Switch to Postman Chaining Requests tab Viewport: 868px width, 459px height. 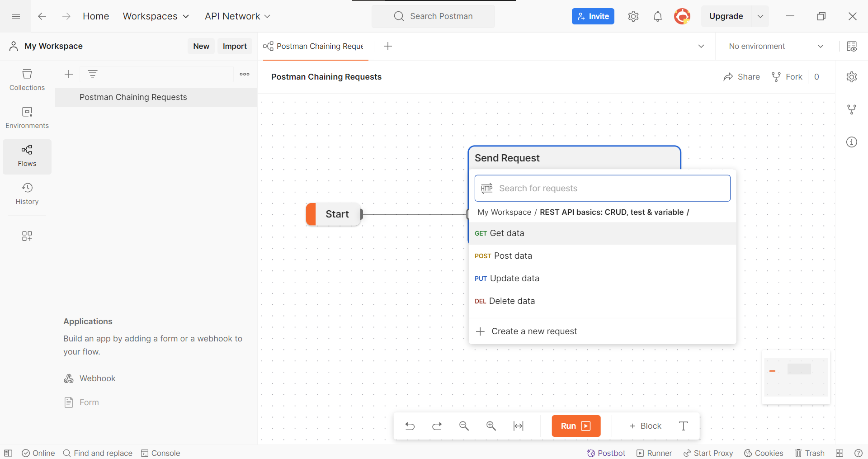pyautogui.click(x=316, y=46)
